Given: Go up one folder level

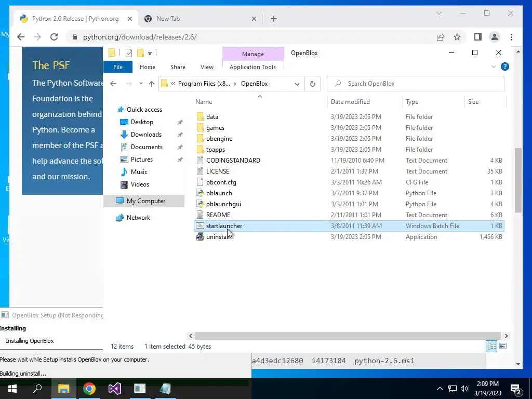Looking at the screenshot, I should [152, 84].
